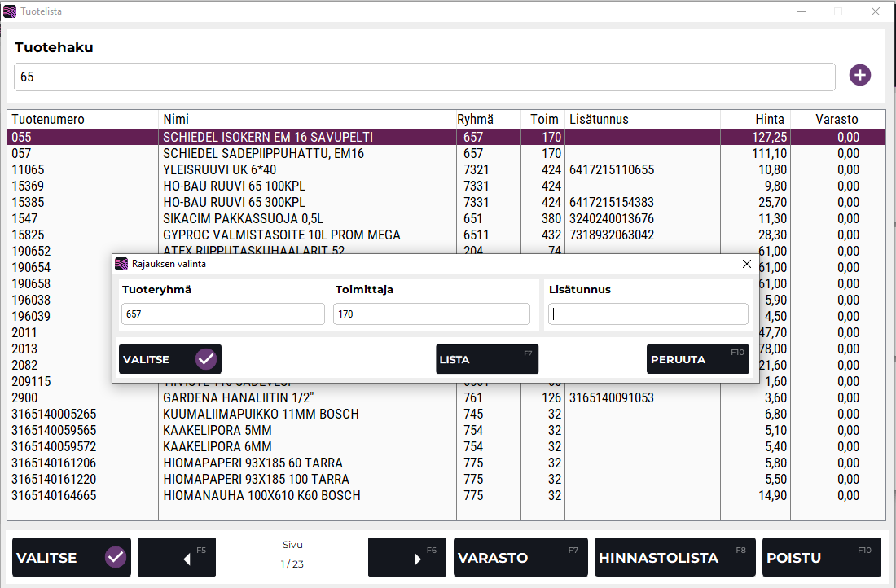The image size is (896, 588).
Task: Cancel filter with PERUUTA button
Action: click(x=697, y=359)
